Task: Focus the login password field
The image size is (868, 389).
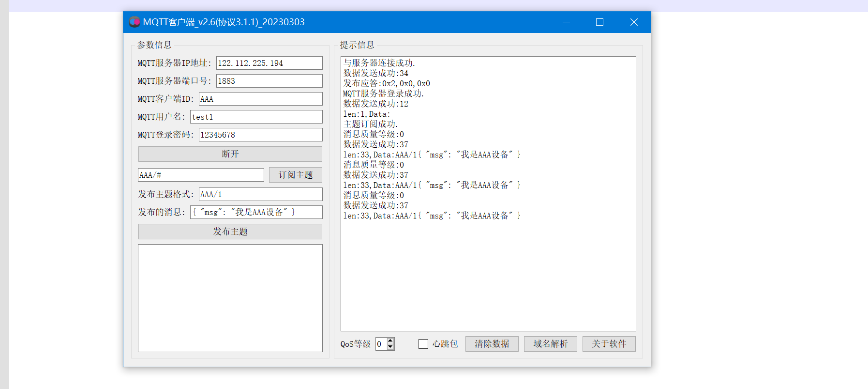Action: (x=260, y=135)
